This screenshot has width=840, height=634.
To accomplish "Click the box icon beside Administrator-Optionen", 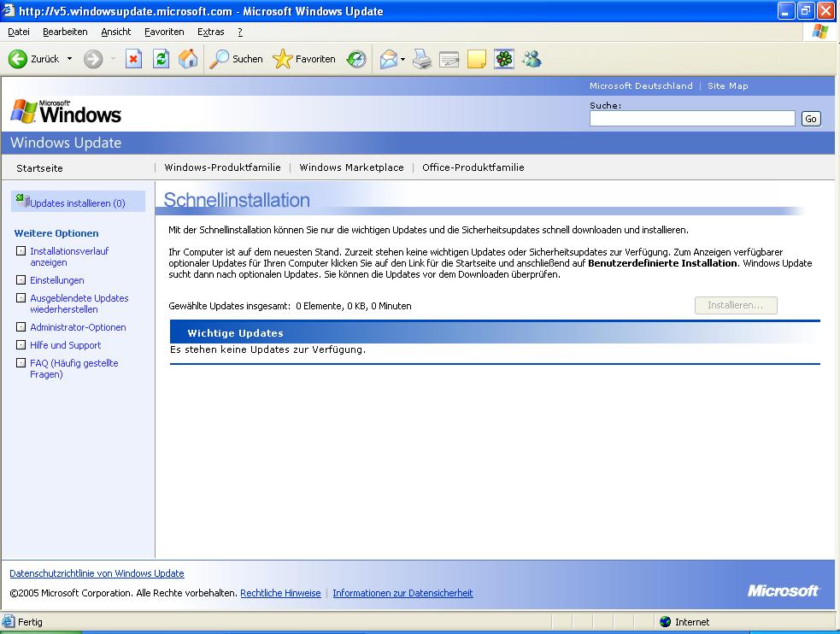I will (21, 326).
